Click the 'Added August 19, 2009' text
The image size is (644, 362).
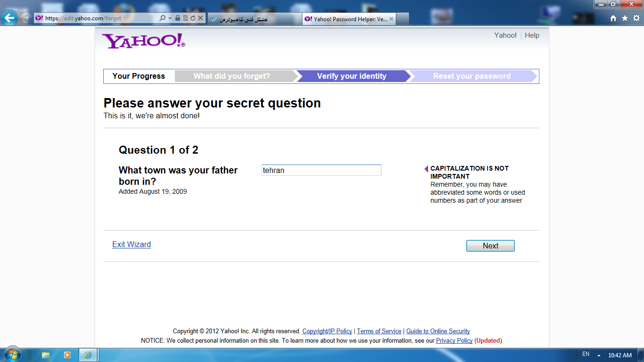[153, 191]
